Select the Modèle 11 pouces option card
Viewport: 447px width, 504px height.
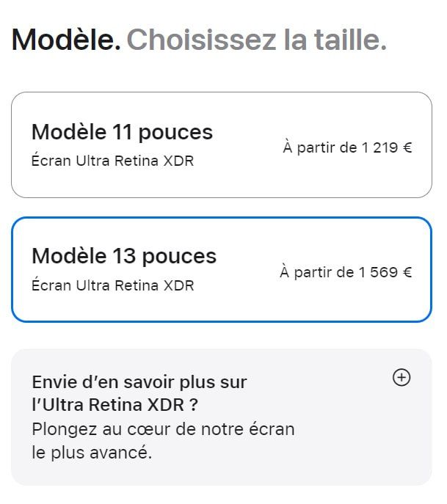[x=221, y=145]
